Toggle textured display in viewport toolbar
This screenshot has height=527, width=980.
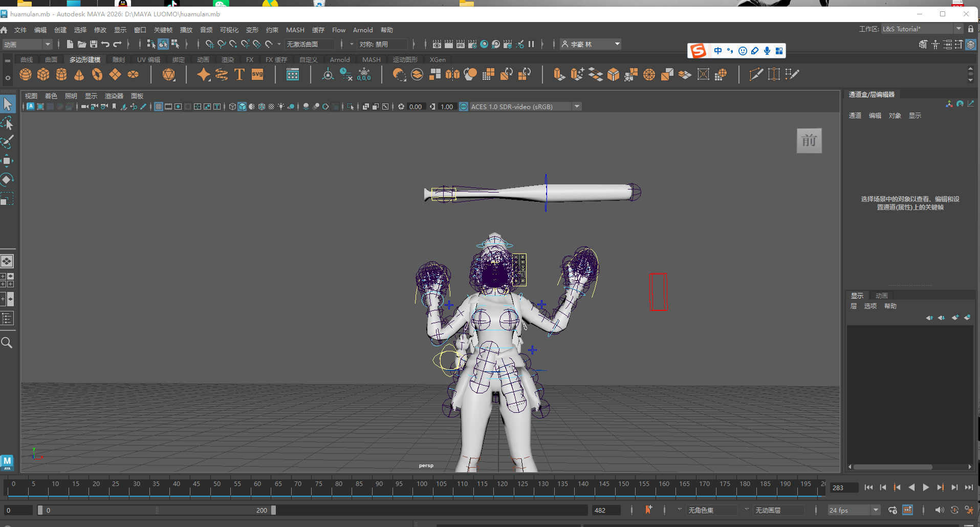click(271, 107)
